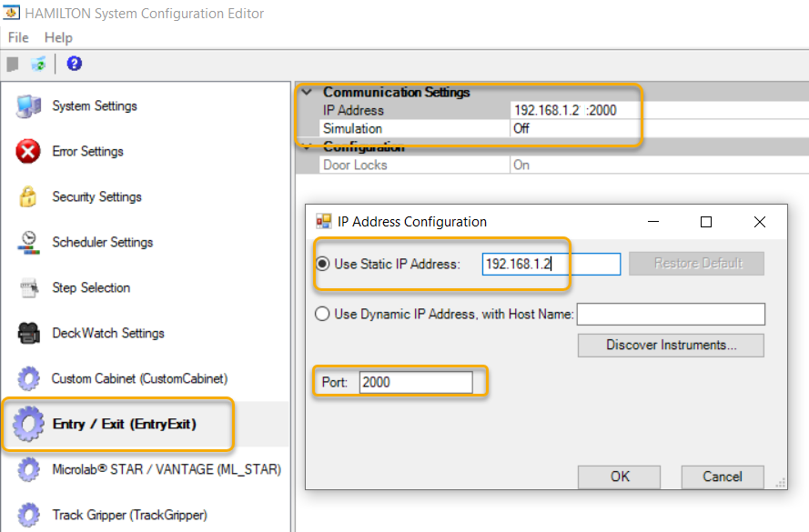Click the IP Address property label

click(x=353, y=110)
